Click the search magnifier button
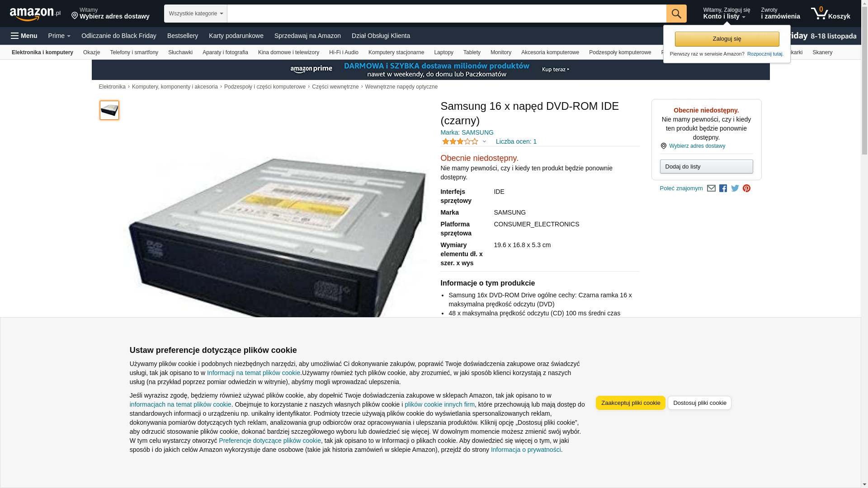This screenshot has height=488, width=868. pyautogui.click(x=676, y=14)
